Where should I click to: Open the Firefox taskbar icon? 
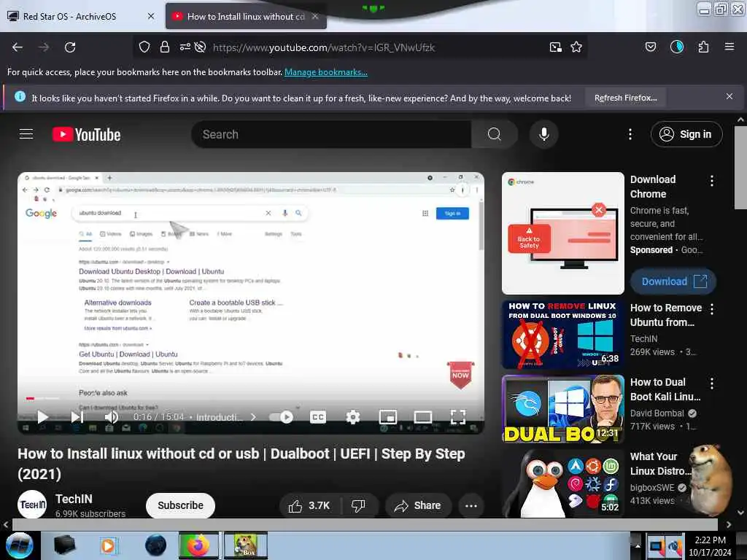(x=198, y=545)
